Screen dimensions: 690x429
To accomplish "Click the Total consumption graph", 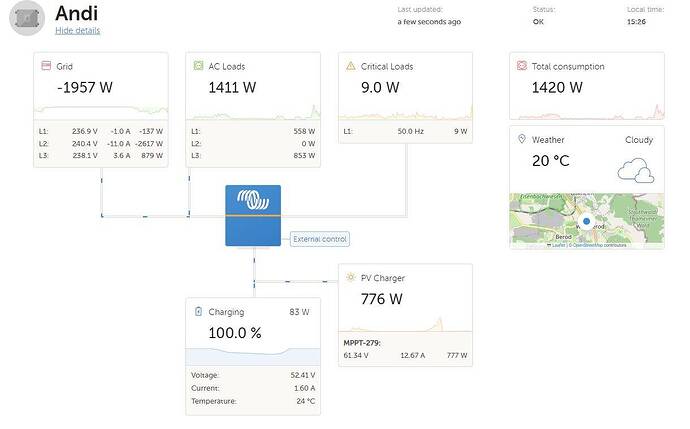I will [587, 112].
